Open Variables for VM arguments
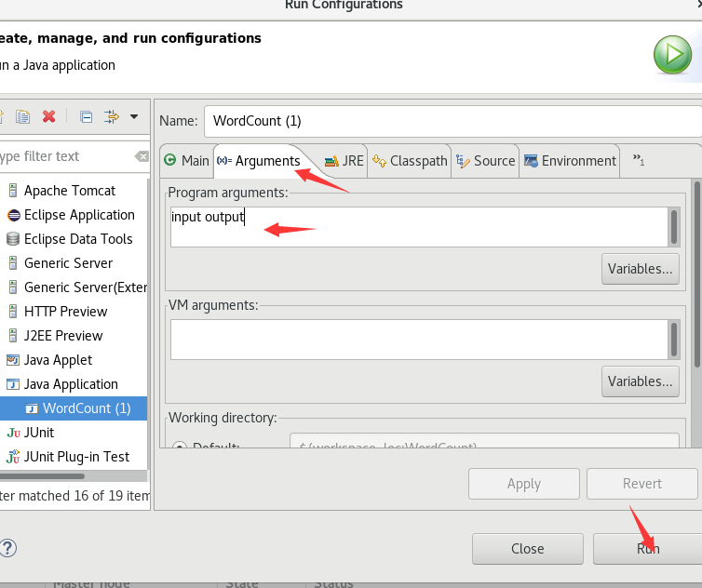 pyautogui.click(x=641, y=381)
